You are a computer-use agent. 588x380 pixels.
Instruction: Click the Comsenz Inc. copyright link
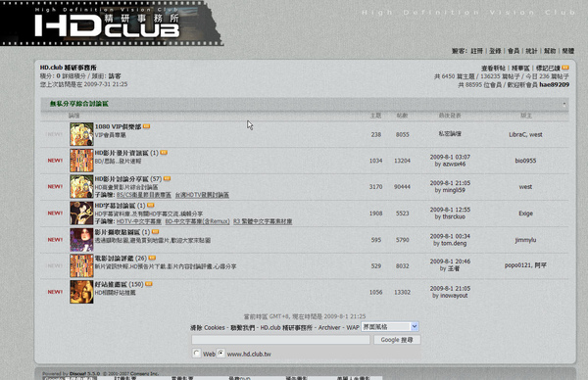coord(144,373)
